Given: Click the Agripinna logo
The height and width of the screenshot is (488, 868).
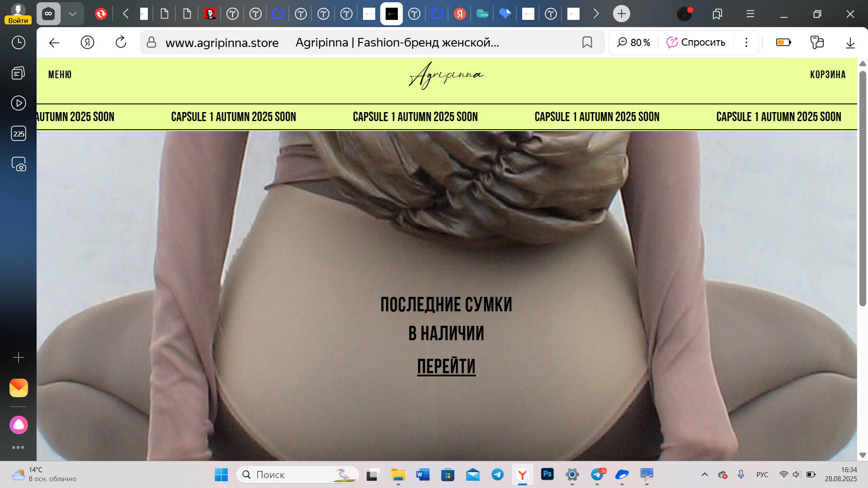Looking at the screenshot, I should pyautogui.click(x=446, y=76).
